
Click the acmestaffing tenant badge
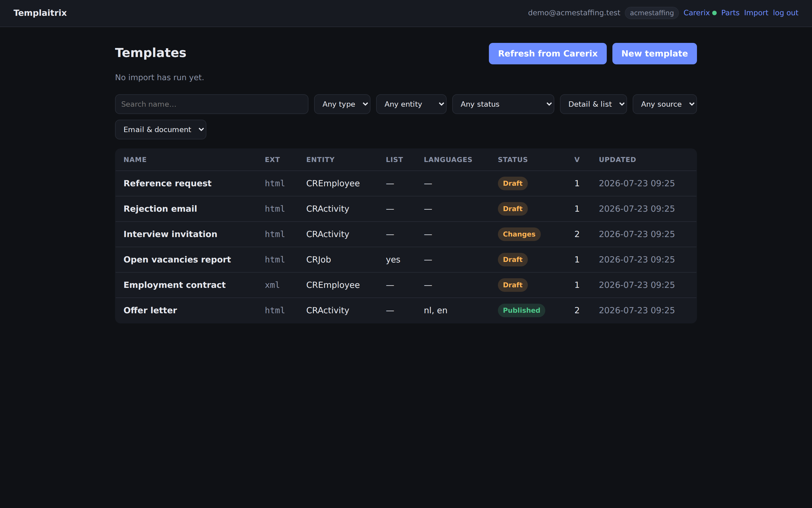tap(652, 13)
